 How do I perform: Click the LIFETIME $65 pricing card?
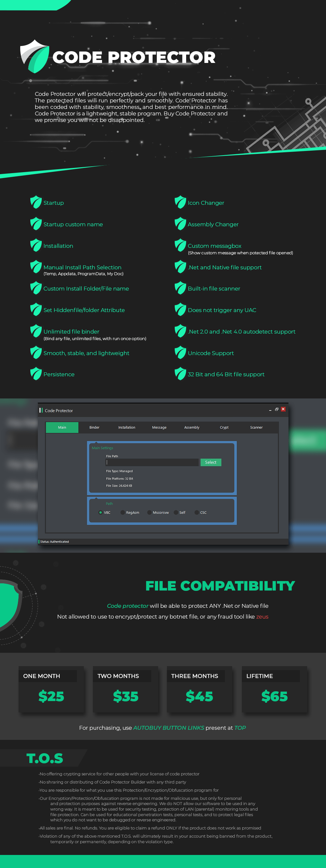coord(274,689)
